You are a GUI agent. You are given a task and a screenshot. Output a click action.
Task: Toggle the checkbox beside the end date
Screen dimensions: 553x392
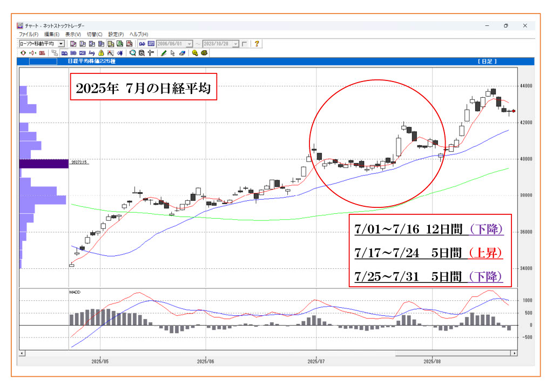coord(245,44)
